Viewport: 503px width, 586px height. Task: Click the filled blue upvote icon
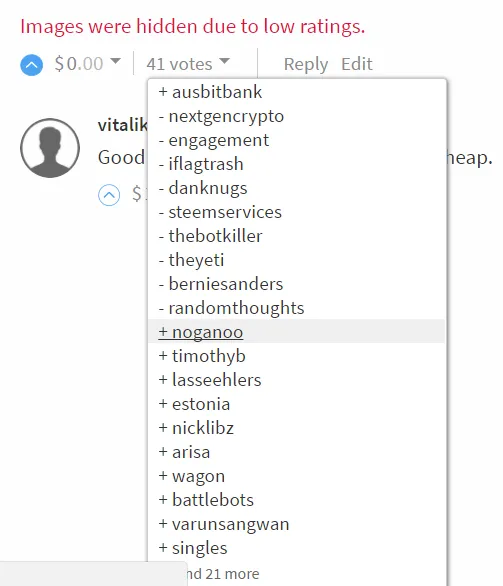pyautogui.click(x=31, y=65)
